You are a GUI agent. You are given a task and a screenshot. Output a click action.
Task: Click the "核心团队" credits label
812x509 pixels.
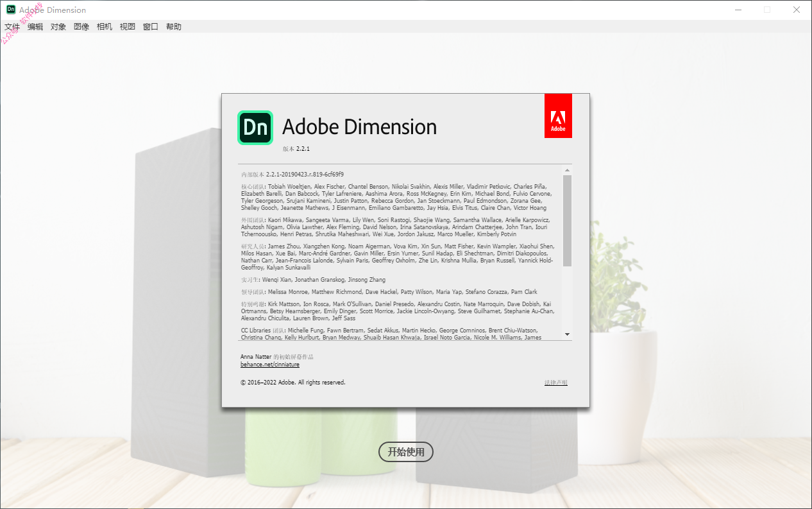click(x=253, y=187)
